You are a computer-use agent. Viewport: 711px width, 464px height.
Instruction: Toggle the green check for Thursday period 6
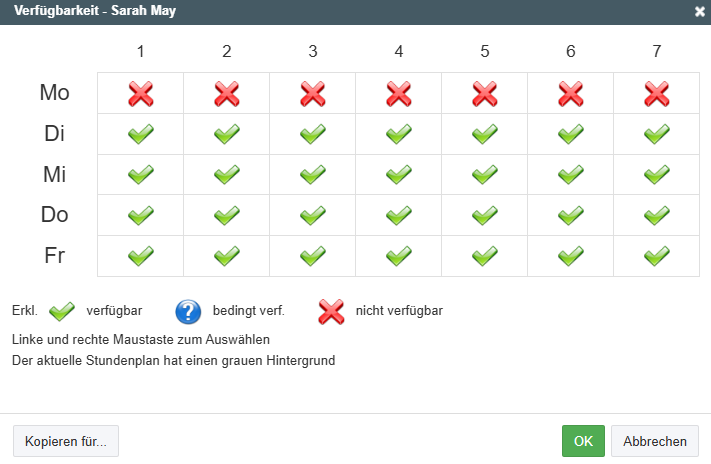(x=570, y=215)
